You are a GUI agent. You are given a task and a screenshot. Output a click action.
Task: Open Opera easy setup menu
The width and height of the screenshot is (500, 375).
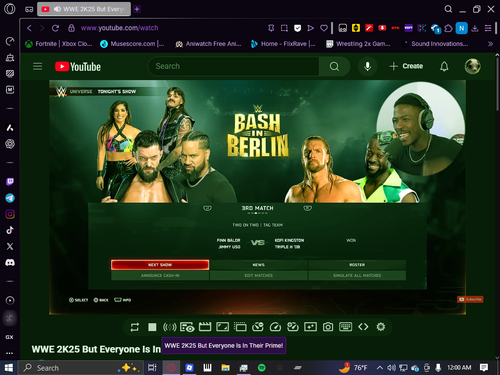click(488, 28)
